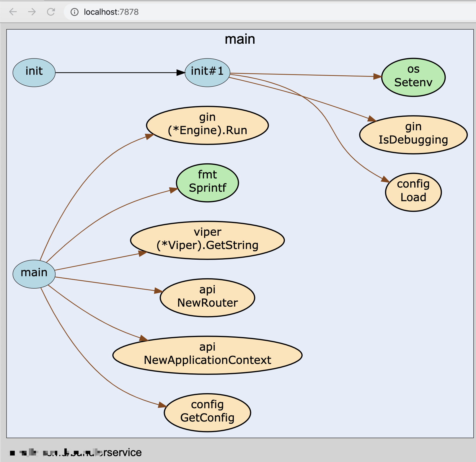Click the config GetConfig node
The width and height of the screenshot is (476, 462).
207,413
